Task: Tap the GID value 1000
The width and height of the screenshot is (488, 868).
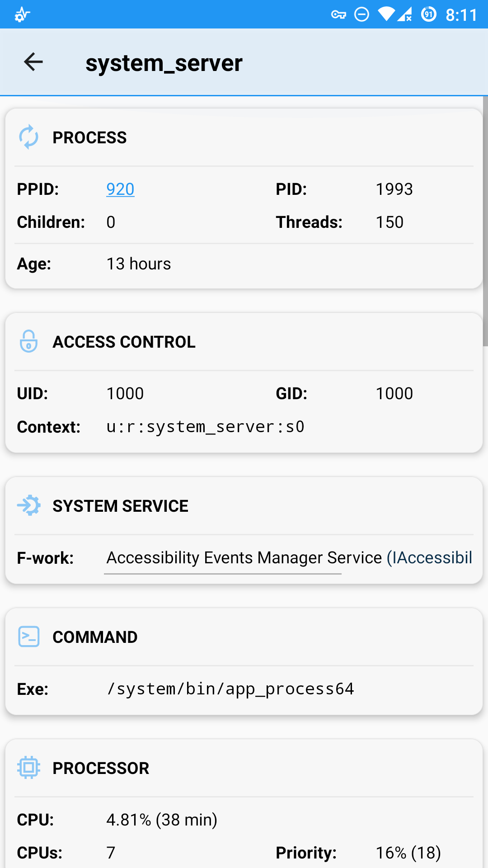Action: (x=394, y=393)
